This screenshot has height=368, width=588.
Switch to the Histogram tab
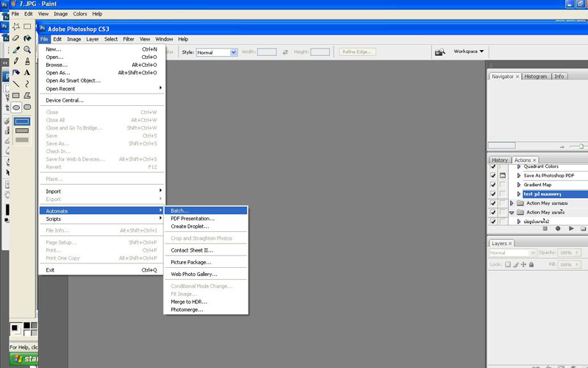pyautogui.click(x=536, y=77)
